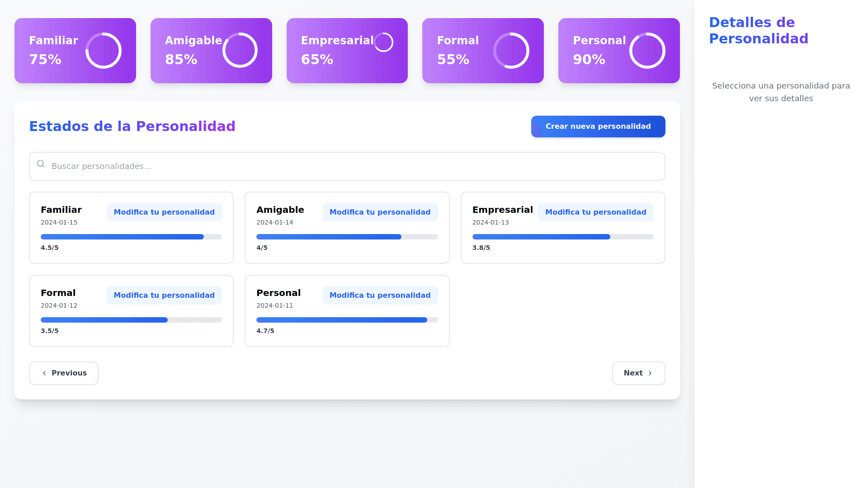Click the Empresarial 65% circular progress ring
This screenshot has width=868, height=488.
tap(384, 42)
